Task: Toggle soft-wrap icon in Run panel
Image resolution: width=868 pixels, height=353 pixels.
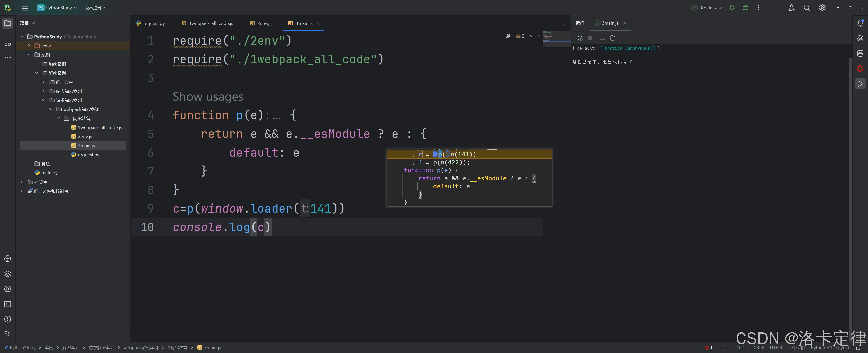Action: click(602, 38)
